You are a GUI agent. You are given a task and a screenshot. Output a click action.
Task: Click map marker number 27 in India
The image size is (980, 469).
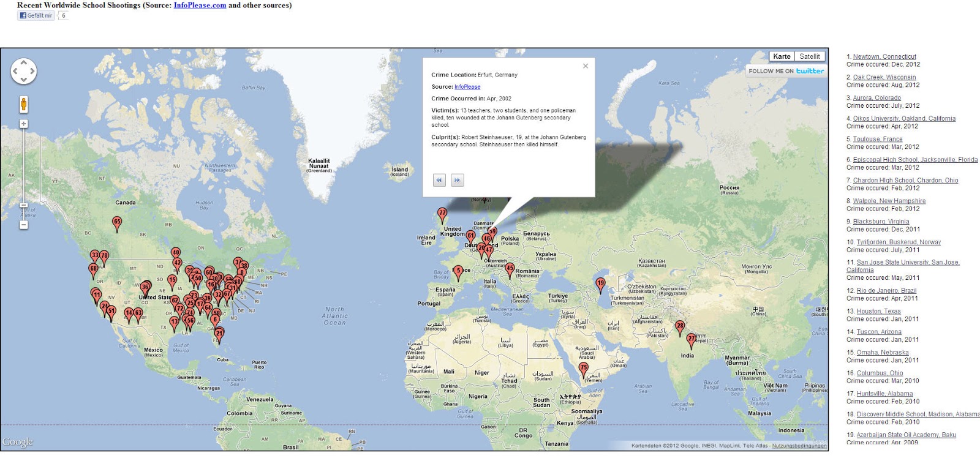pyautogui.click(x=691, y=340)
